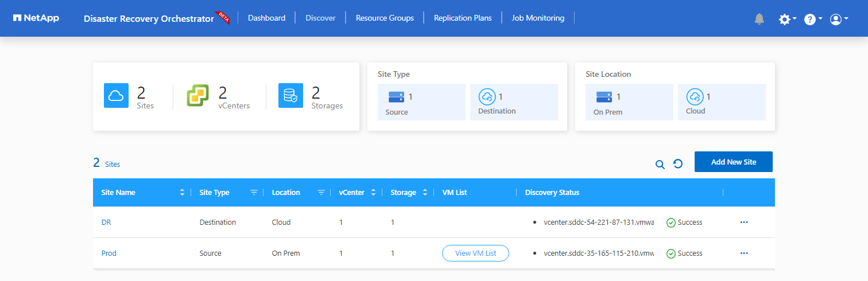Go to the Dashboard tab
This screenshot has width=868, height=281.
click(x=266, y=18)
